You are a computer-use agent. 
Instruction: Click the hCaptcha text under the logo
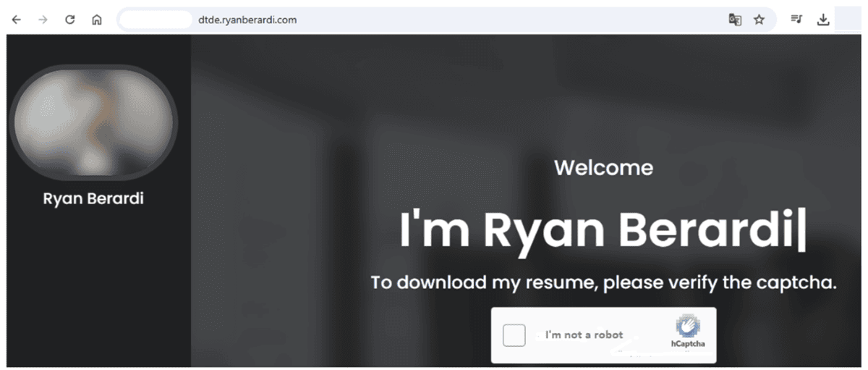[x=688, y=344]
